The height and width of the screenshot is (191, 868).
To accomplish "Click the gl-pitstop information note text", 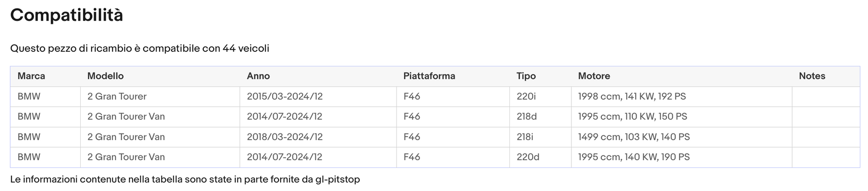I will [185, 179].
